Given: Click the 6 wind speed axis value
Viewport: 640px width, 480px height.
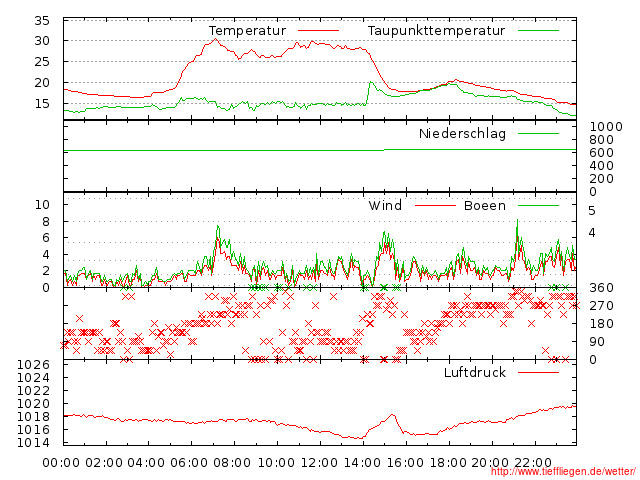Looking at the screenshot, I should tap(46, 238).
